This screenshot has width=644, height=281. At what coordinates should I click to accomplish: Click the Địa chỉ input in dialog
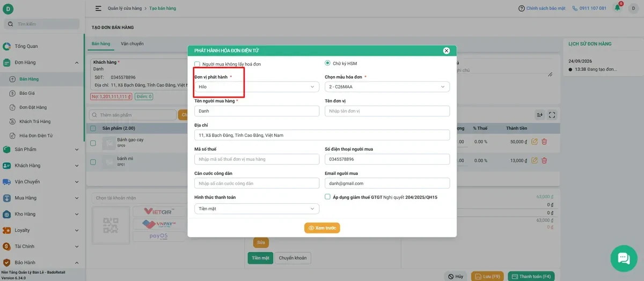322,135
